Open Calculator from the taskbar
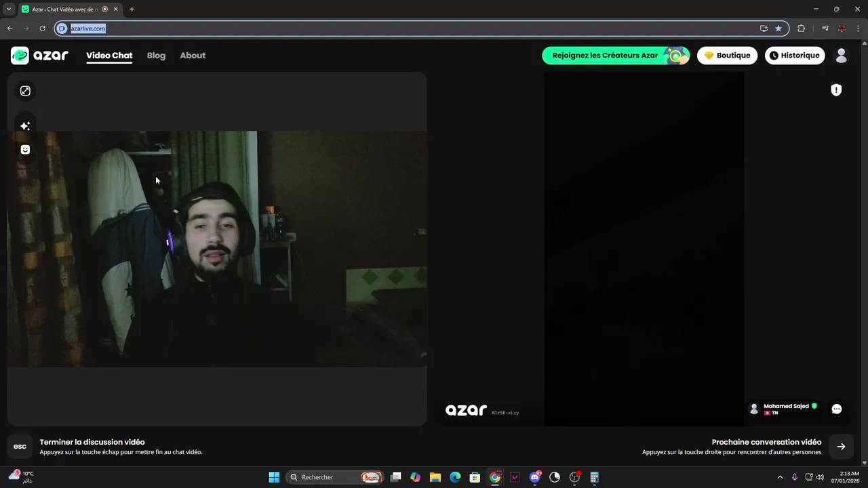 point(595,477)
